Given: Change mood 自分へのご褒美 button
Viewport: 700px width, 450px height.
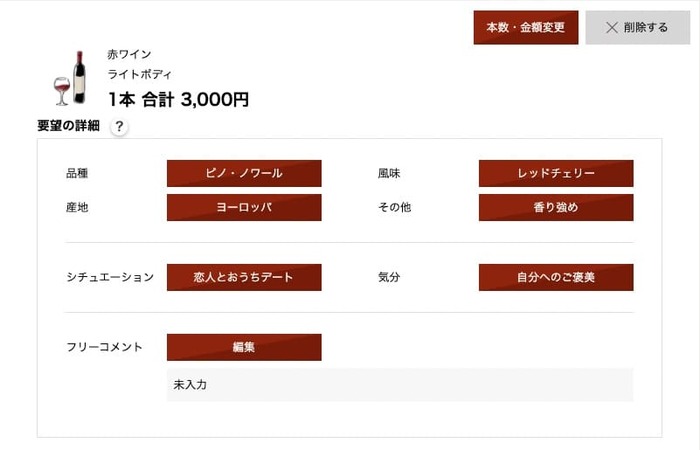Looking at the screenshot, I should tap(556, 277).
